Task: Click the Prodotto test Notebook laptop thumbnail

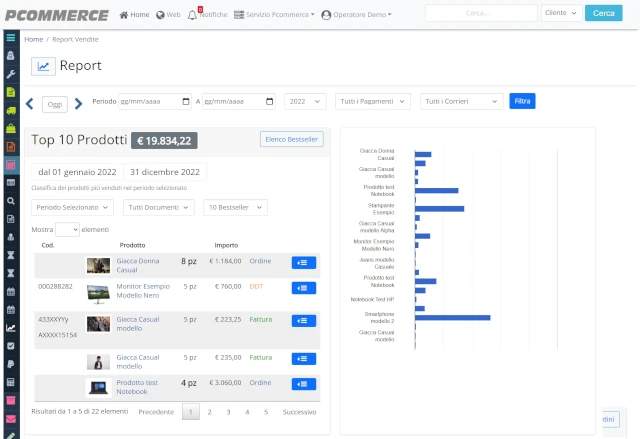Action: [98, 387]
